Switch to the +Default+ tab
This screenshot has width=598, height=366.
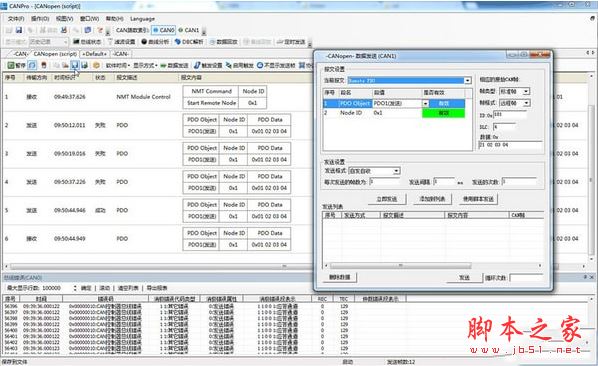click(95, 54)
